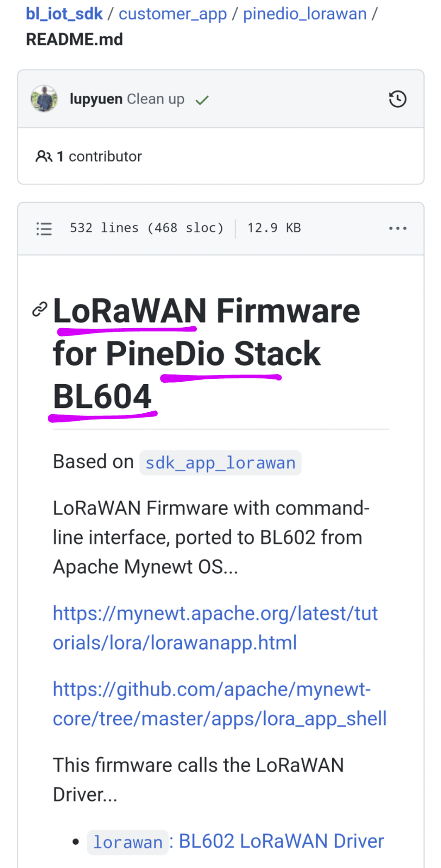Open lupyuen's user profile link
Screen dimensions: 441x868
[x=96, y=99]
